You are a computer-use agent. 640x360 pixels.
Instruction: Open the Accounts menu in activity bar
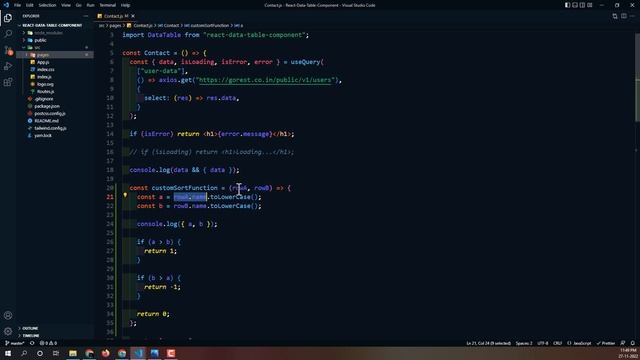pos(8,315)
